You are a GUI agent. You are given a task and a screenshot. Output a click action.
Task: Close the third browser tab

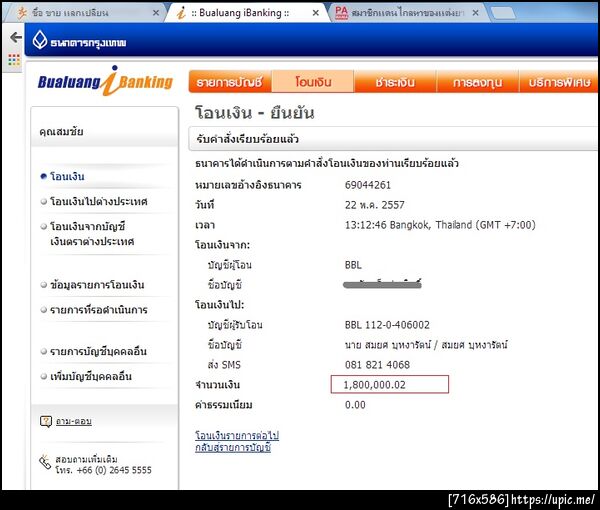tap(475, 13)
